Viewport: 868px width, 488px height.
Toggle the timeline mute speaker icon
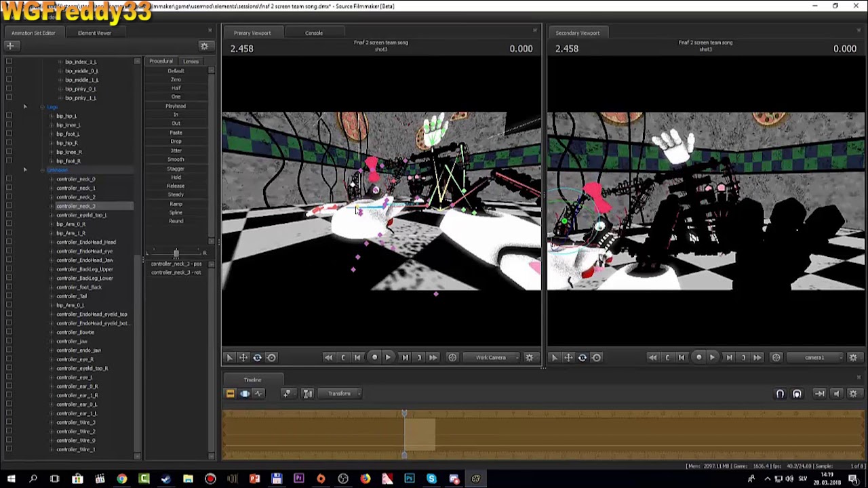(836, 394)
